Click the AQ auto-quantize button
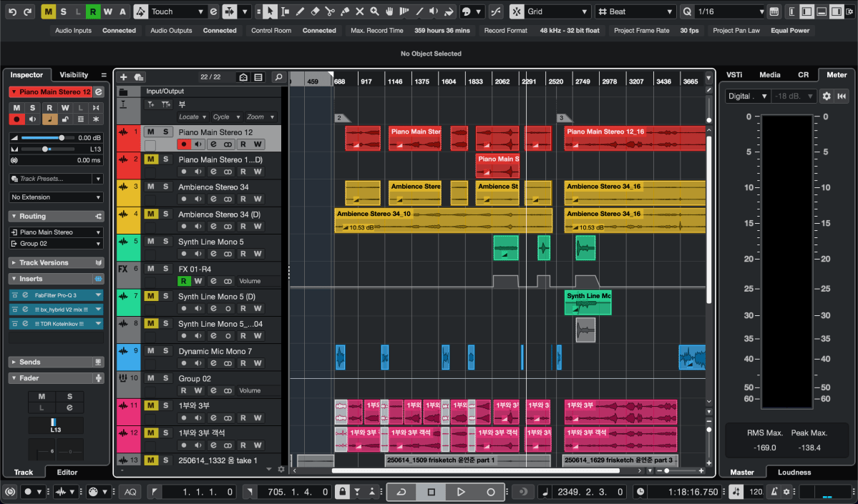This screenshot has height=504, width=858. coord(130,492)
